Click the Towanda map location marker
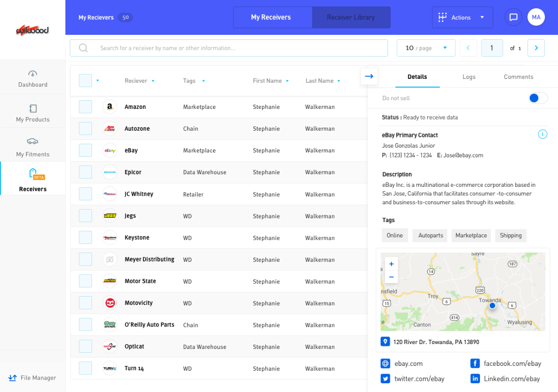558x392 pixels. click(x=492, y=305)
